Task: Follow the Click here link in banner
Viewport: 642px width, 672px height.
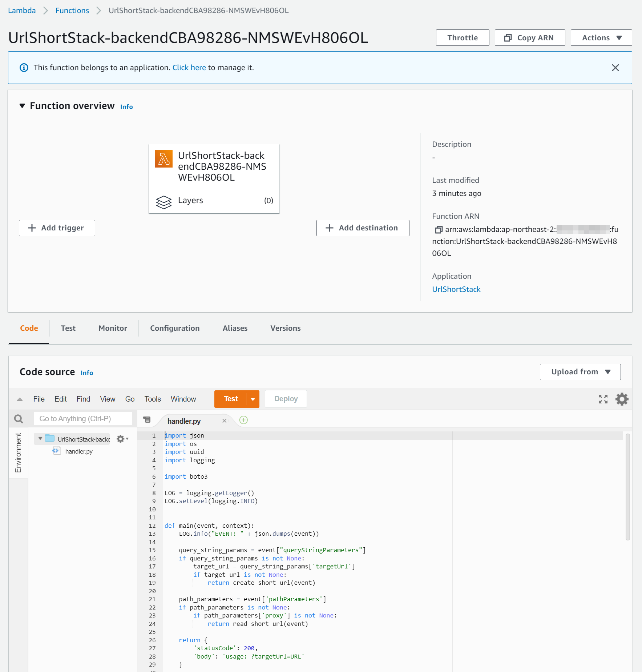Action: click(189, 68)
